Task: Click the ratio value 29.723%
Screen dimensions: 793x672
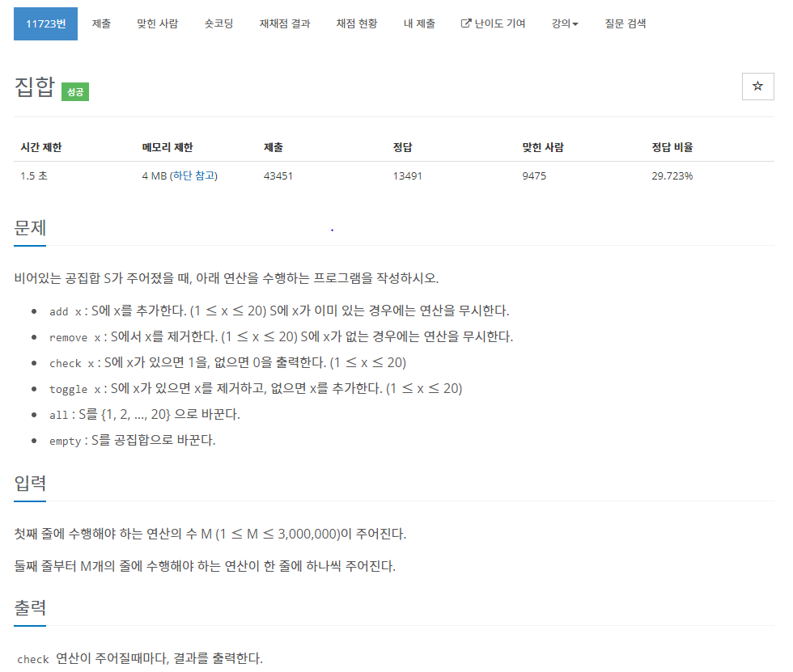Action: [x=672, y=175]
